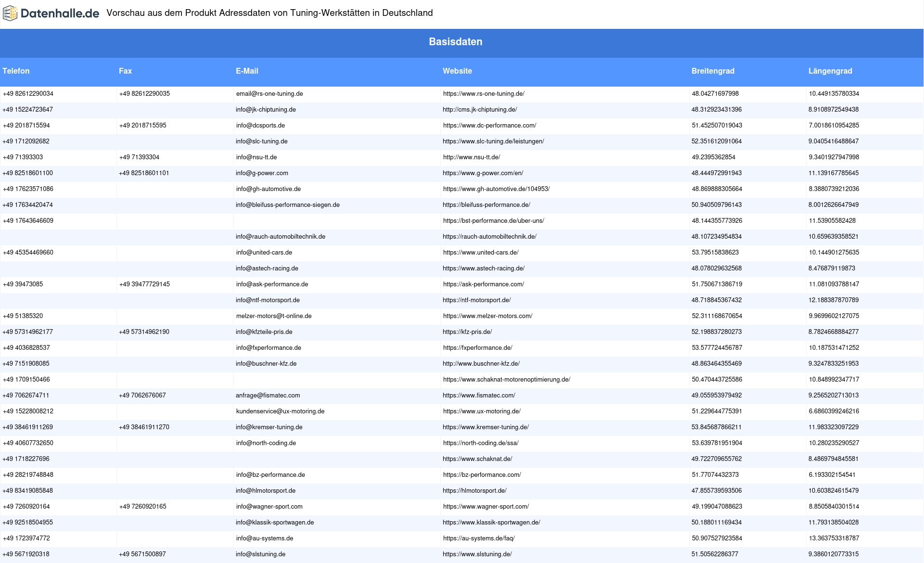Select email@rs-one-tuning.de email cell
This screenshot has height=563, width=924.
(x=269, y=94)
